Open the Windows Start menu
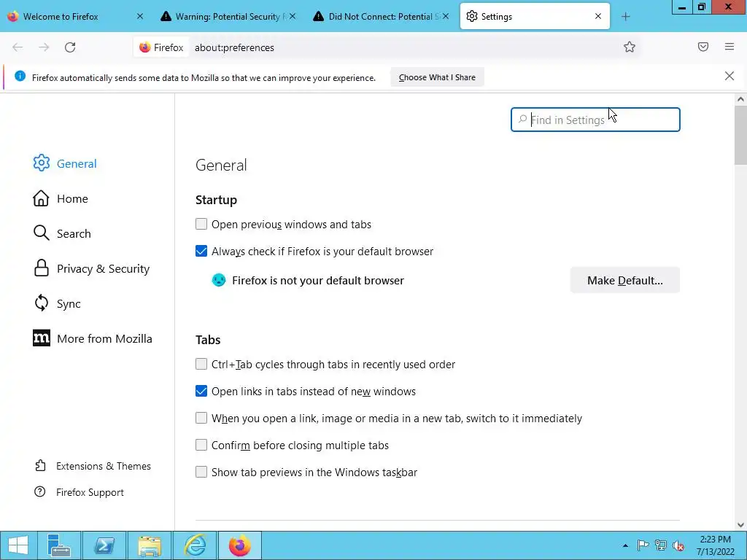 point(18,545)
